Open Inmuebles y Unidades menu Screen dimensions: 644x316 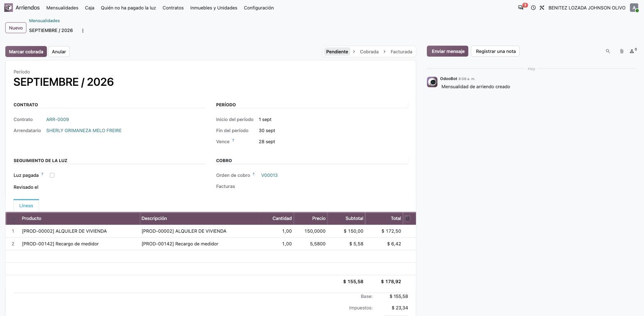(214, 8)
